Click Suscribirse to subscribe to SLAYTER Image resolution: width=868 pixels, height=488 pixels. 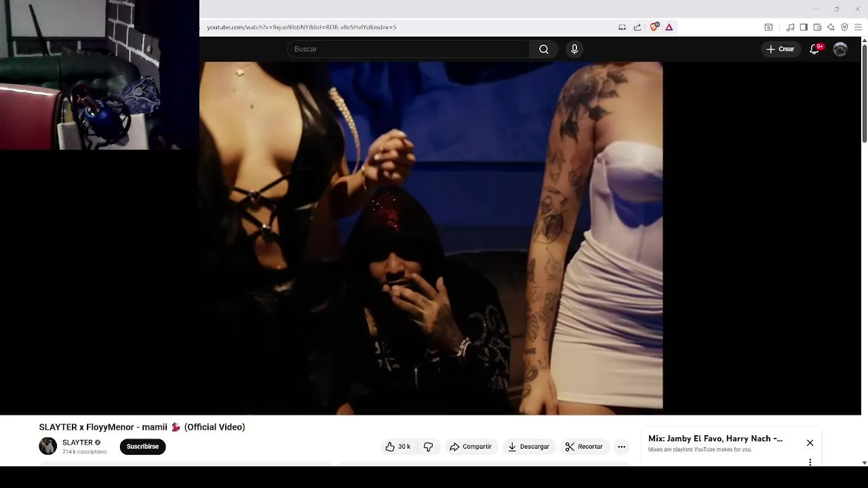coord(142,447)
